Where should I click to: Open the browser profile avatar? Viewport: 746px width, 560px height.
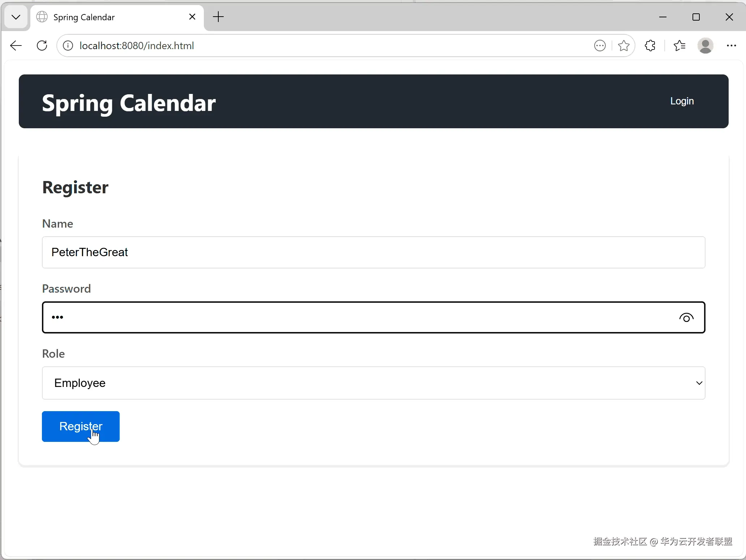705,46
